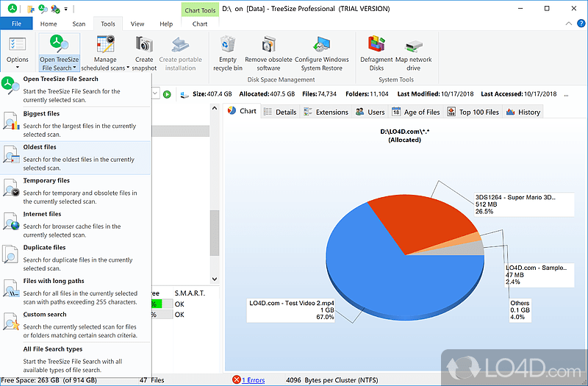This screenshot has width=588, height=386.
Task: Open the Options tool icon
Action: 17,45
